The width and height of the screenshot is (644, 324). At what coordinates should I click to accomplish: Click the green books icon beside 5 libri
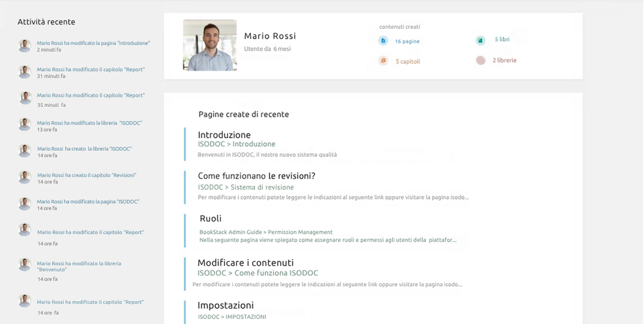click(x=480, y=40)
